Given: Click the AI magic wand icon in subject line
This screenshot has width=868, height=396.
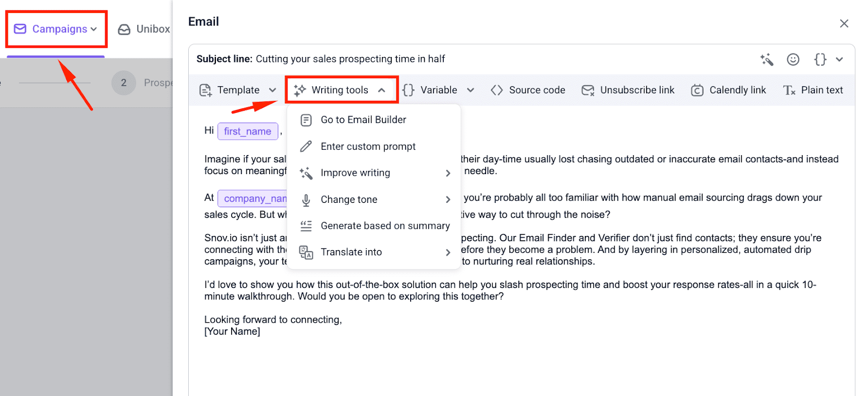Looking at the screenshot, I should (x=767, y=60).
